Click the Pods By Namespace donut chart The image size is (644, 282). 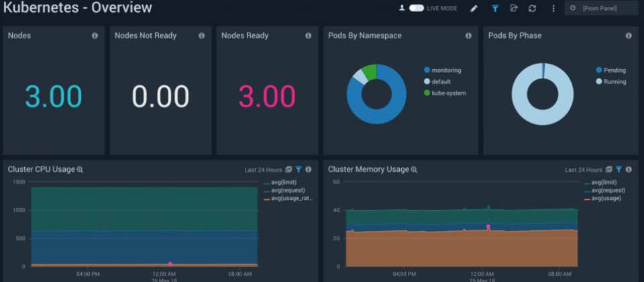[x=376, y=94]
